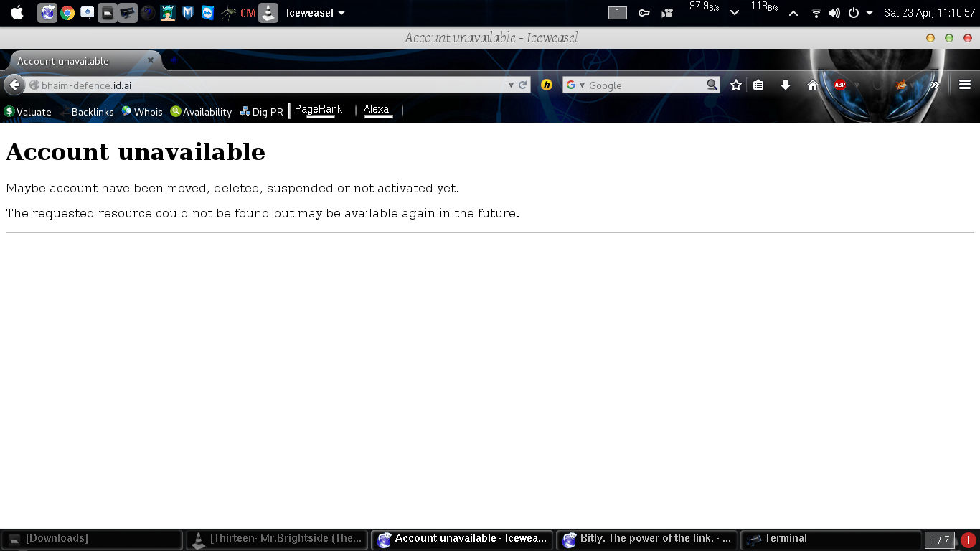Open the FoxyProxy toolbar icon
This screenshot has width=980, height=551.
[900, 84]
